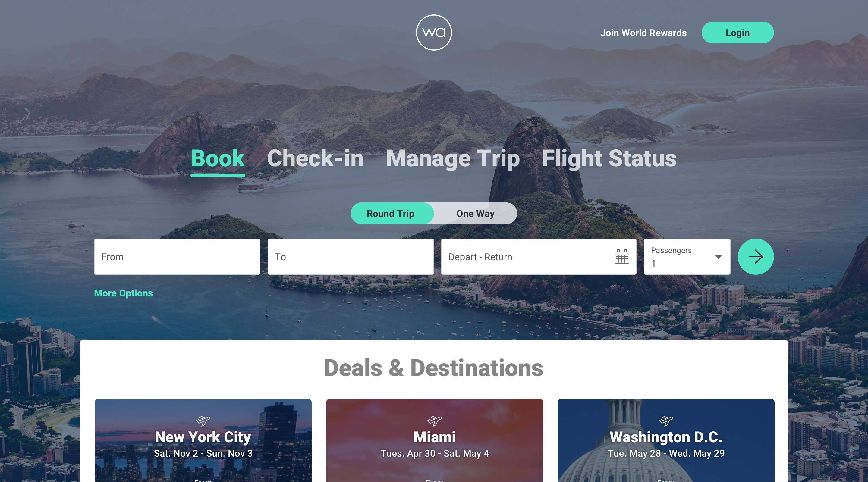Viewport: 868px width, 482px height.
Task: Click the green arrow search button
Action: click(756, 257)
